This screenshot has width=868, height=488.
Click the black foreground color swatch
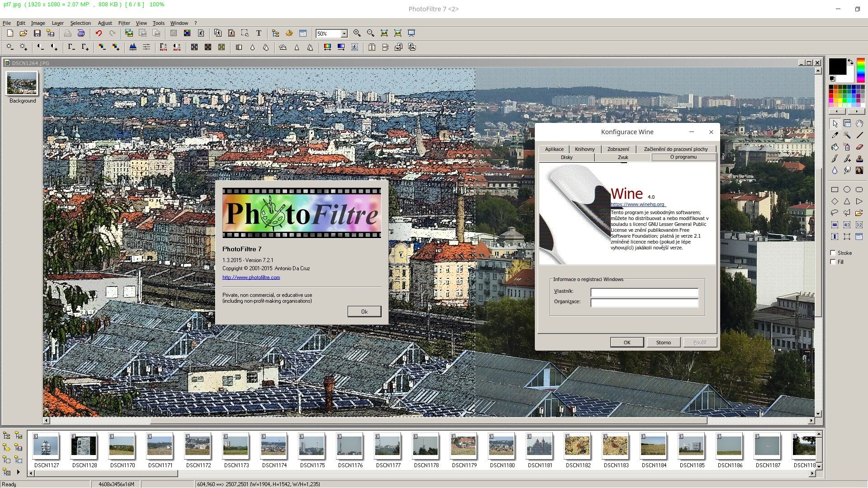(x=837, y=66)
